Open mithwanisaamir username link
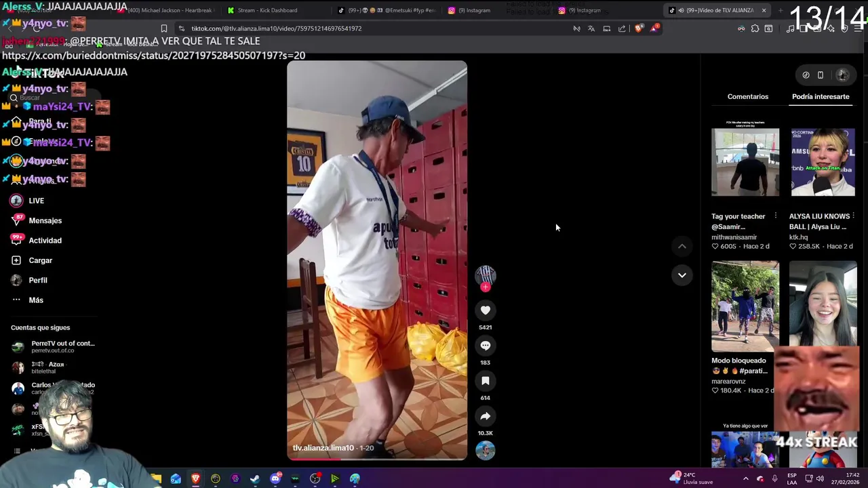Viewport: 868px width, 488px height. pos(734,237)
